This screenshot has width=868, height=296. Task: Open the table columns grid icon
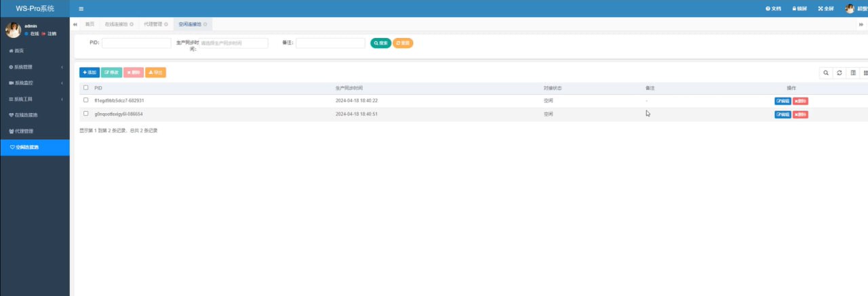pos(865,72)
